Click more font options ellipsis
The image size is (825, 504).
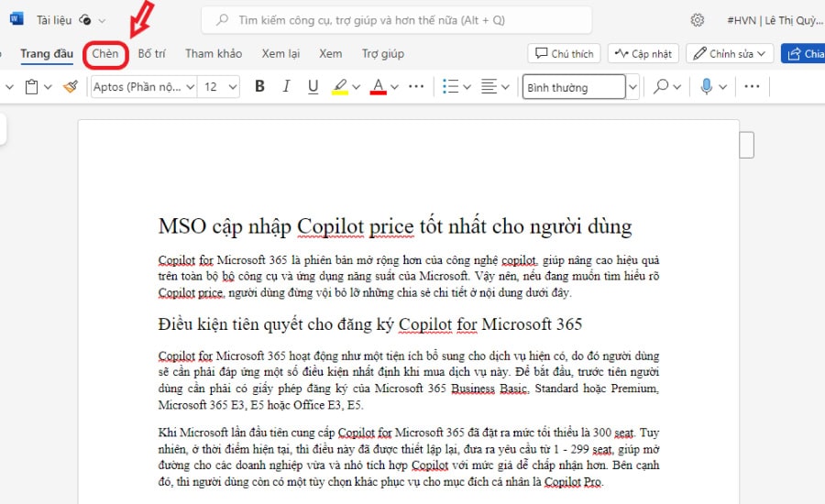tap(416, 86)
